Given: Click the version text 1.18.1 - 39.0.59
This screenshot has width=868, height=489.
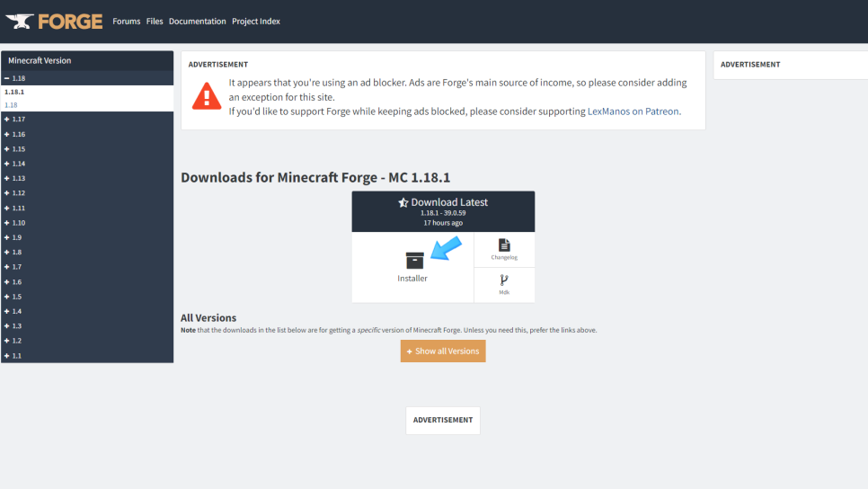Looking at the screenshot, I should coord(443,213).
